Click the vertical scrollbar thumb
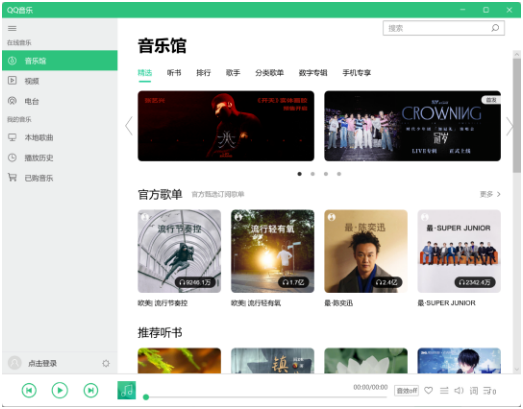 pos(517,115)
